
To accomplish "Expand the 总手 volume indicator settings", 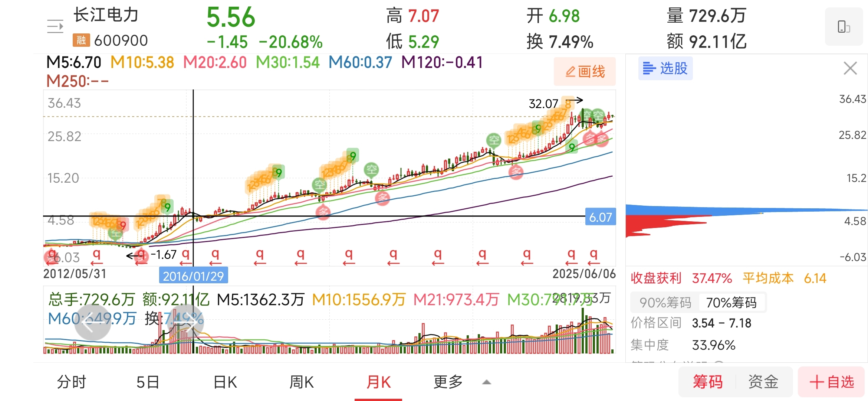I will [91, 299].
